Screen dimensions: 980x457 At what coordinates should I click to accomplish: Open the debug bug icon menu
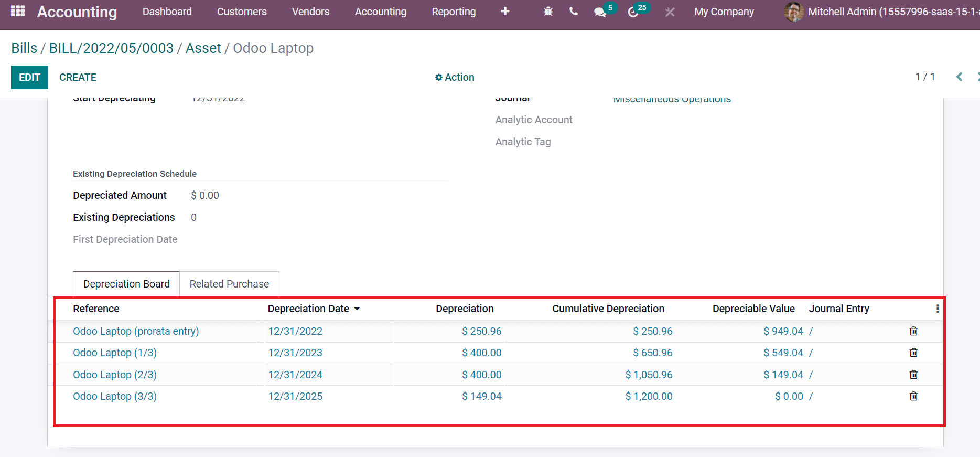coord(548,12)
